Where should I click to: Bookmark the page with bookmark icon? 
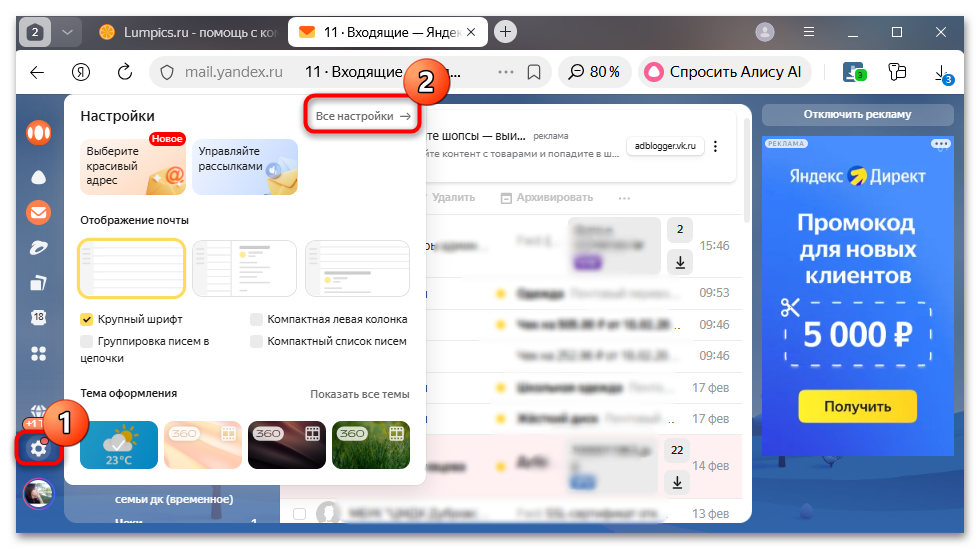point(534,73)
